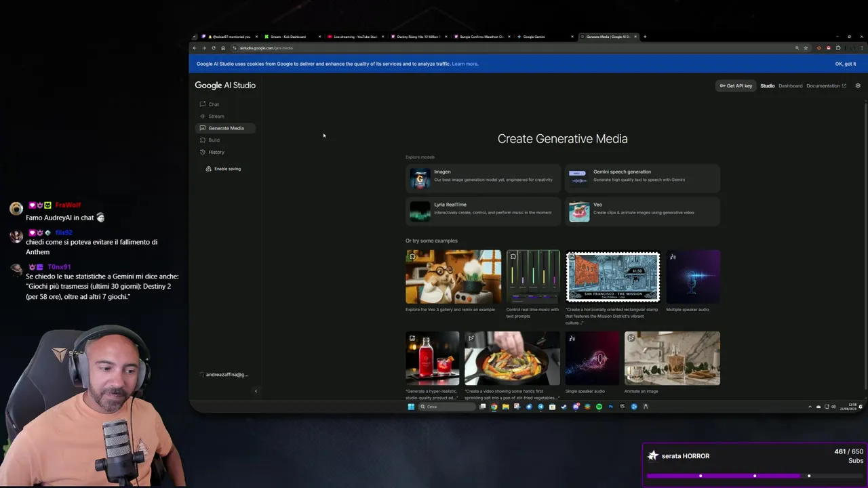Open the Veo 3 gallery hamster example
The image size is (868, 488).
[453, 277]
